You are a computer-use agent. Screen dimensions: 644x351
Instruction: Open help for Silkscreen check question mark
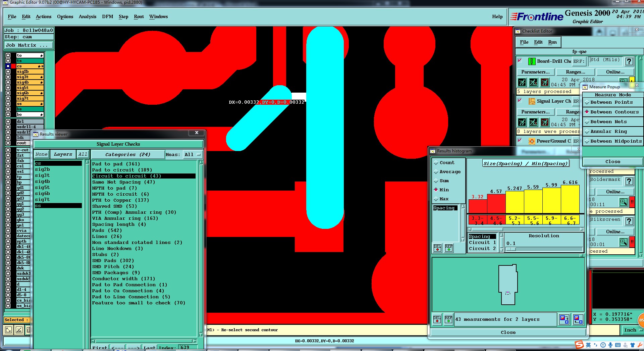(629, 221)
